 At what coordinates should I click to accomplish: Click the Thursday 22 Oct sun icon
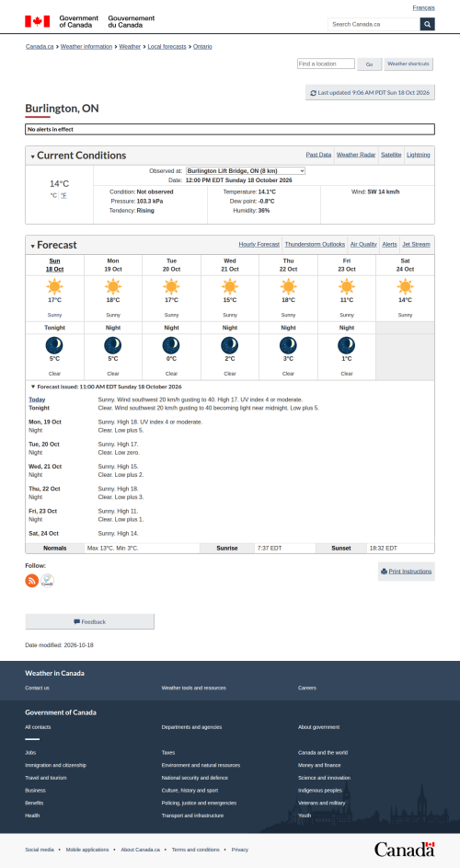point(288,287)
